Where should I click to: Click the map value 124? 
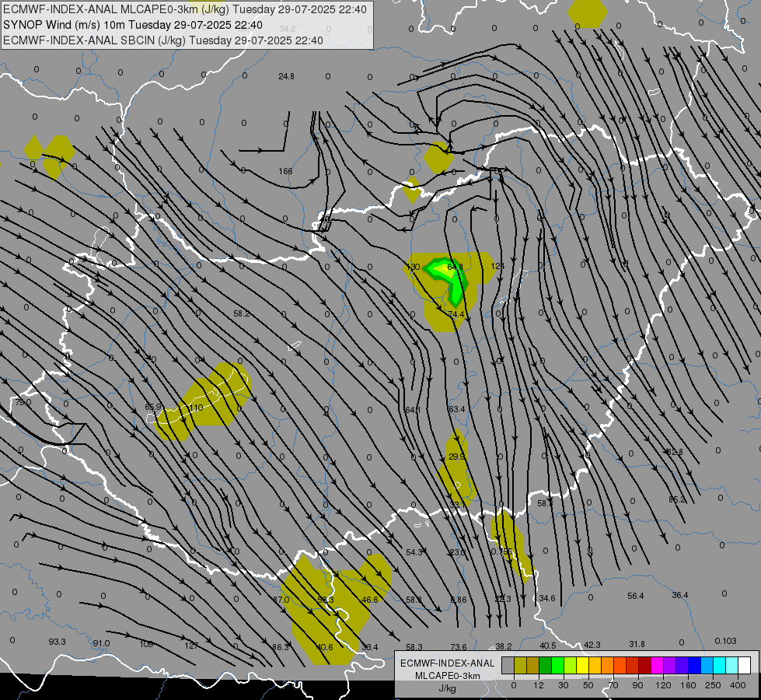497,266
